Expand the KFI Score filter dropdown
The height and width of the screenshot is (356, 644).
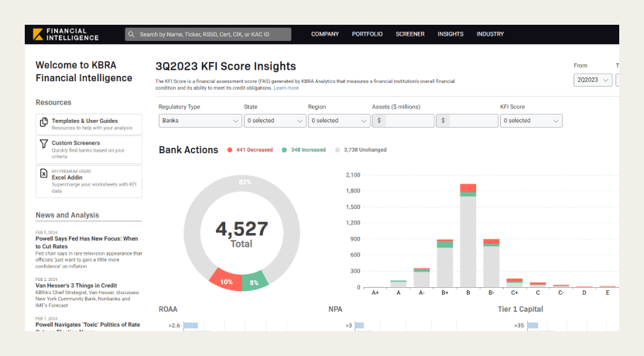(531, 121)
